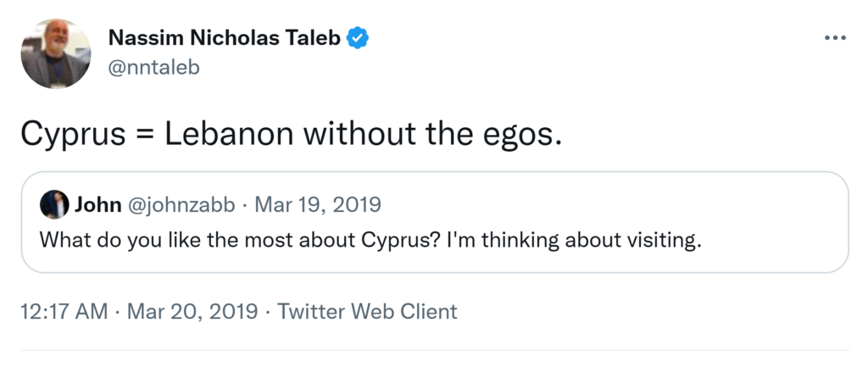Click the @nntaleb handle
868x373 pixels.
tap(154, 67)
